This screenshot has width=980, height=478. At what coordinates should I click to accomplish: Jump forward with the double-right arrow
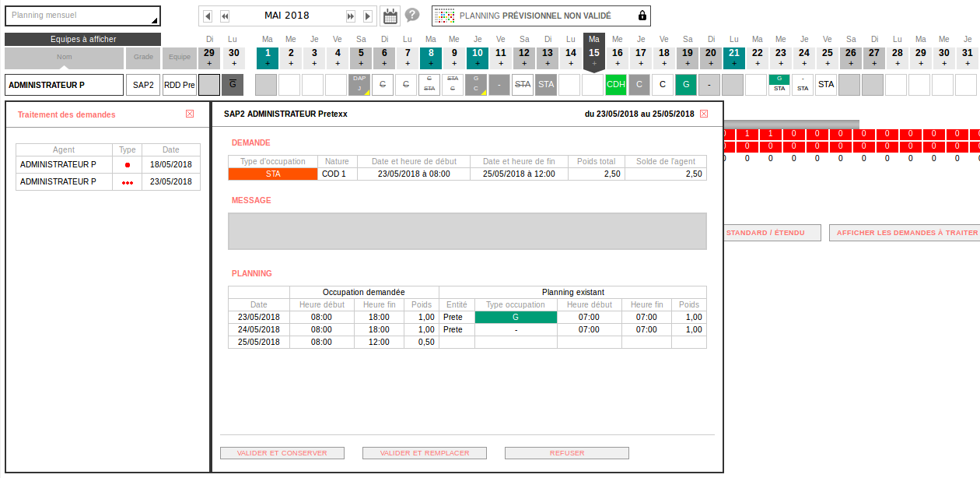(x=351, y=16)
